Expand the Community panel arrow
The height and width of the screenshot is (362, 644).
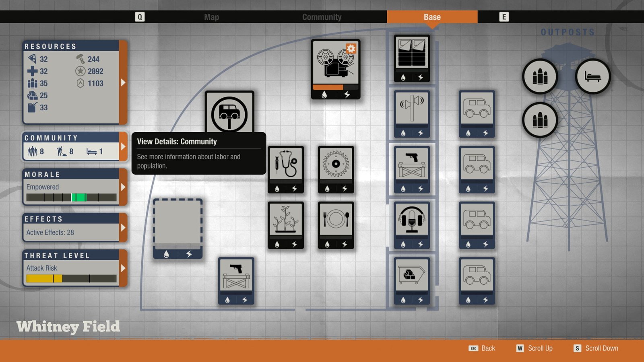[123, 147]
